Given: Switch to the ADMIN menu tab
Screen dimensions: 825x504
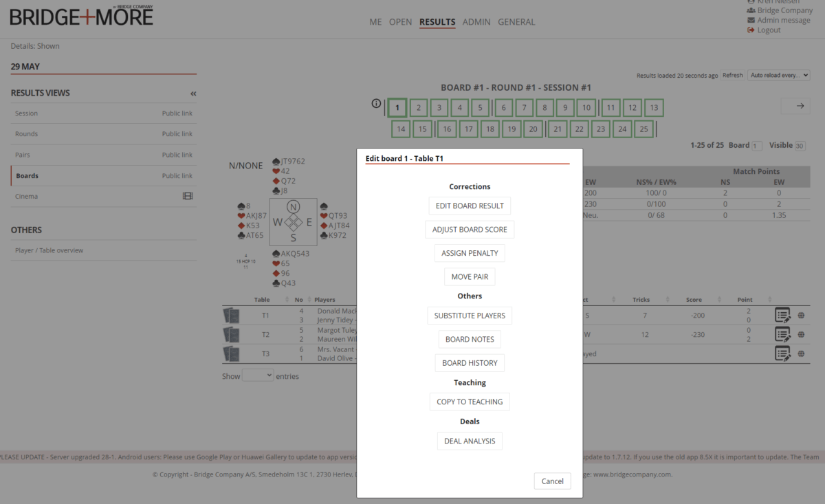Looking at the screenshot, I should [476, 22].
